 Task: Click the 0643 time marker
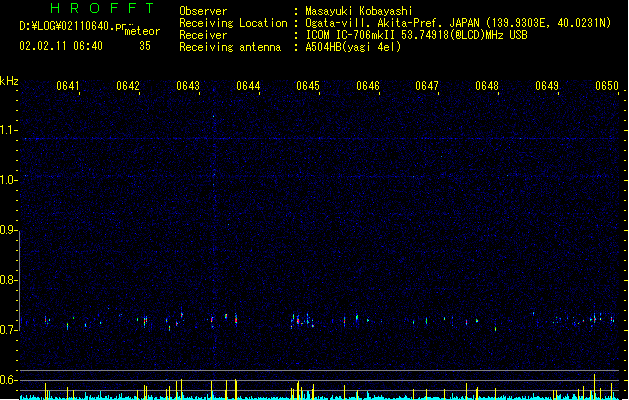pos(188,86)
